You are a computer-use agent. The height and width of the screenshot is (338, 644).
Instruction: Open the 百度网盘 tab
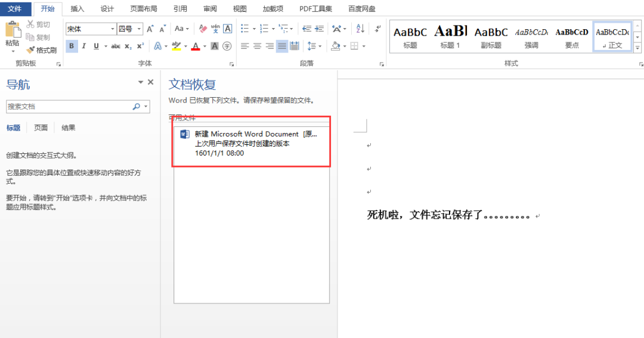(x=361, y=8)
